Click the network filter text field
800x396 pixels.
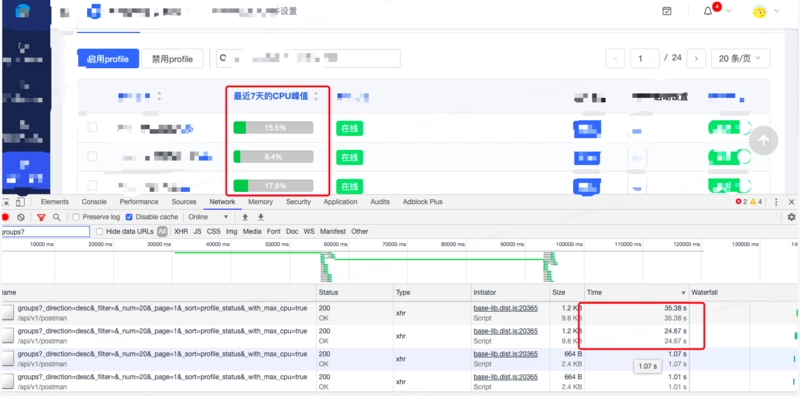[x=45, y=232]
